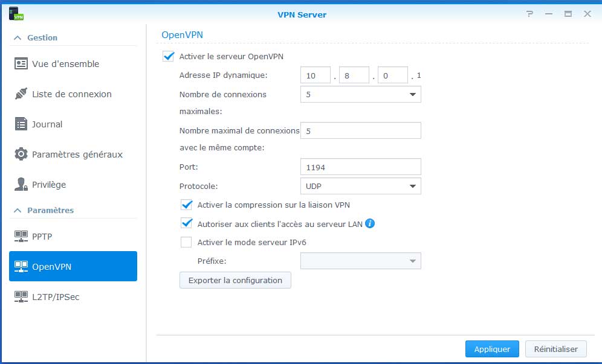Select OpenVPN settings in sidebar

[x=73, y=266]
